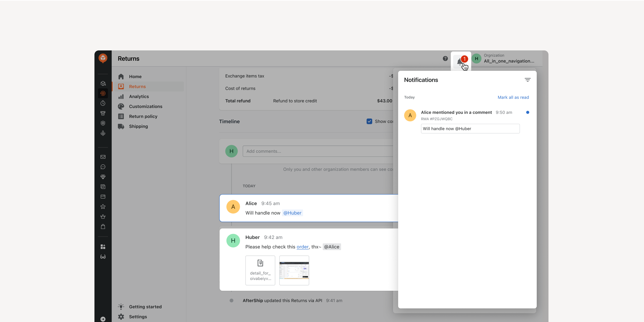This screenshot has width=644, height=322.
Task: Toggle the Show comments checkbox
Action: [x=369, y=121]
